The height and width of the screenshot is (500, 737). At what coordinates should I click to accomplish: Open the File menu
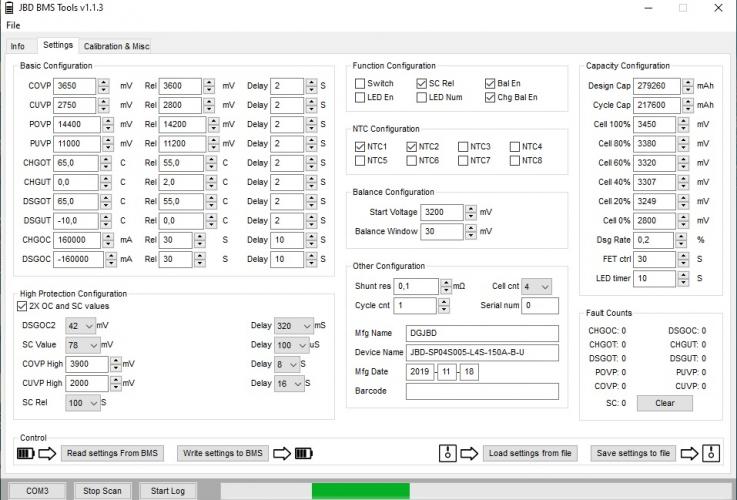click(x=13, y=24)
